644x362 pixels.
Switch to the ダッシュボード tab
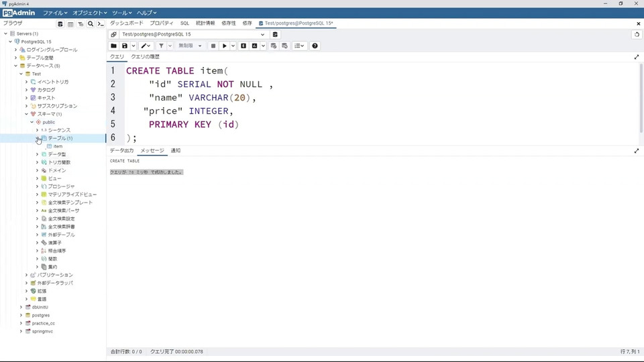tap(127, 23)
